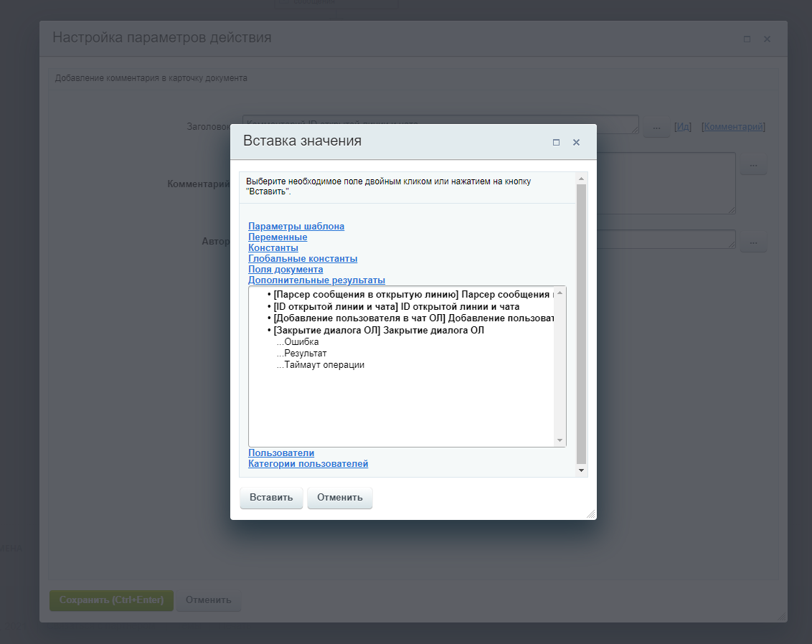812x644 pixels.
Task: Select "Закрытие диалога ОЛ" list entry
Action: point(379,330)
